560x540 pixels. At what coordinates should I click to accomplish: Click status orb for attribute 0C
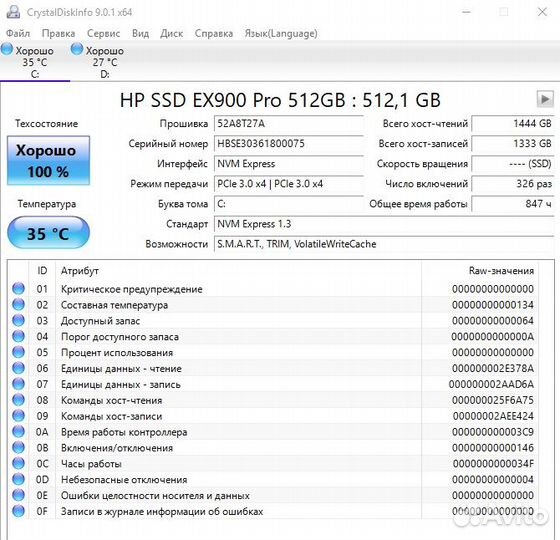pyautogui.click(x=19, y=464)
